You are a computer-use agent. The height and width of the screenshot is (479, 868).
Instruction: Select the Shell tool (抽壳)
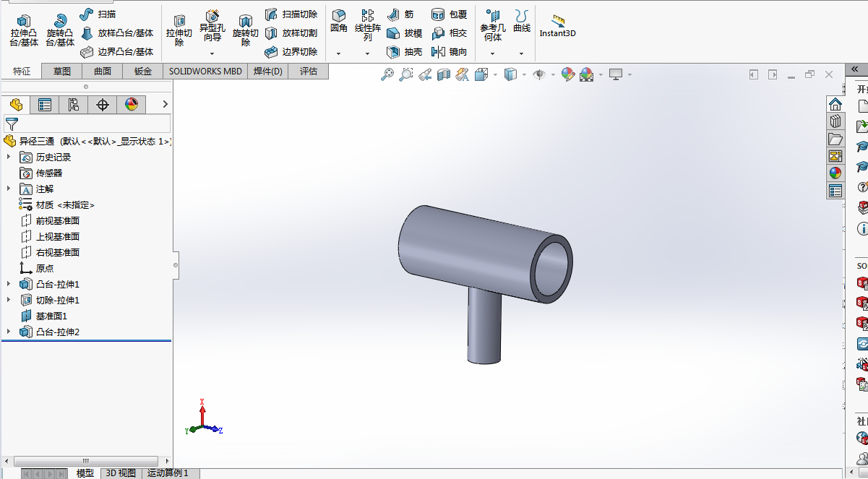click(x=404, y=51)
